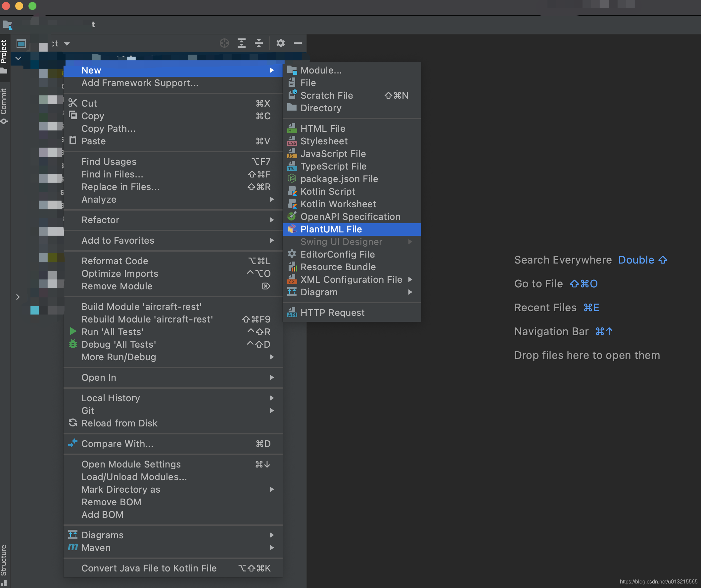
Task: Open Project panel settings gear
Action: [x=280, y=43]
